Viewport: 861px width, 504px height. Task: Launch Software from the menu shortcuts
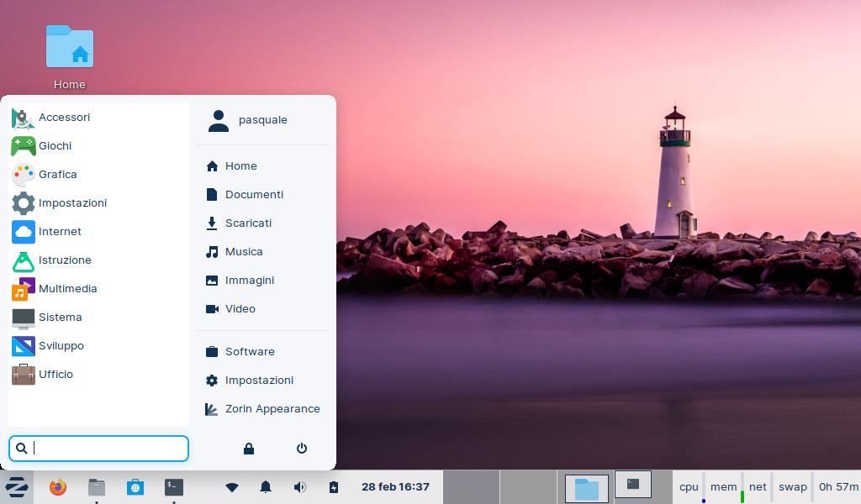263,351
